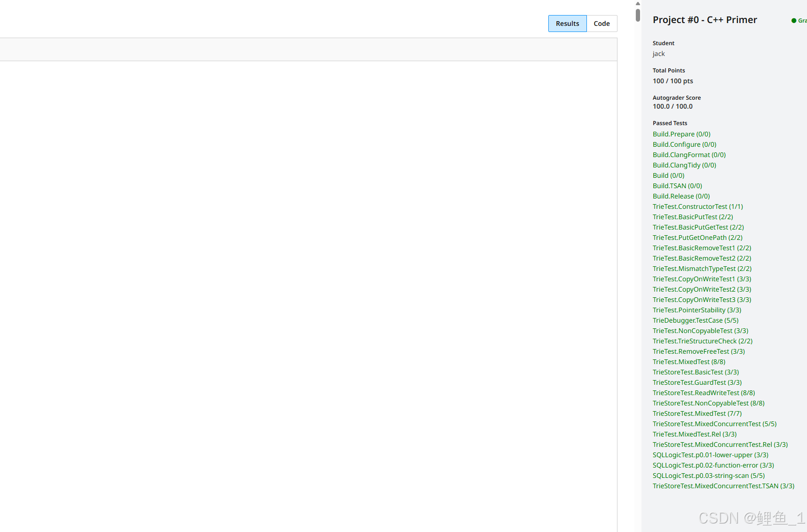Open TrieStoreTest.MixedConcurrentTest.TSAN (3/3)

click(723, 486)
